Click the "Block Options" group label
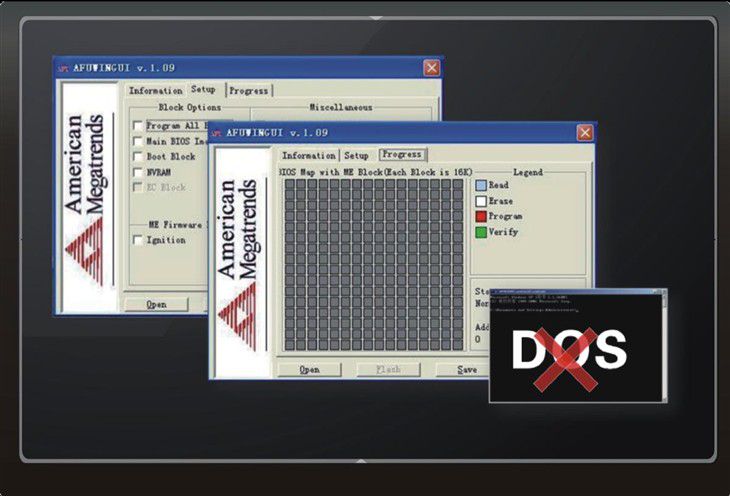The height and width of the screenshot is (496, 730). (189, 107)
